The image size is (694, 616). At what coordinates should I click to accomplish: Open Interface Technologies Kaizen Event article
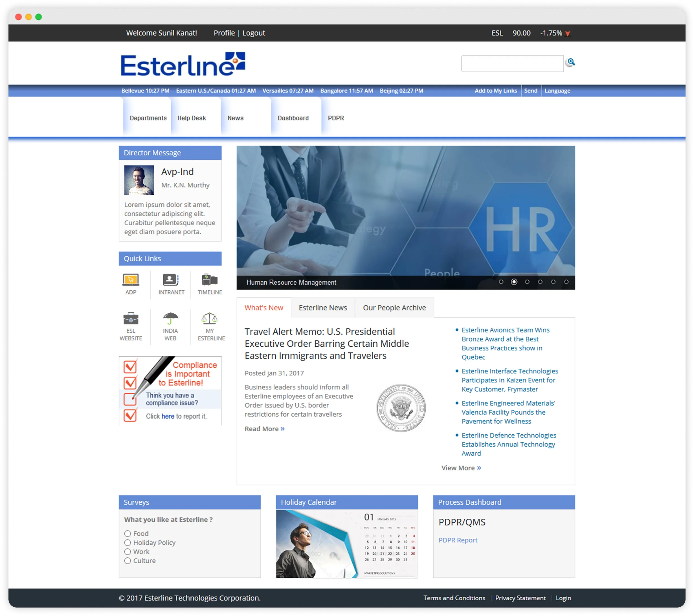[x=509, y=380]
